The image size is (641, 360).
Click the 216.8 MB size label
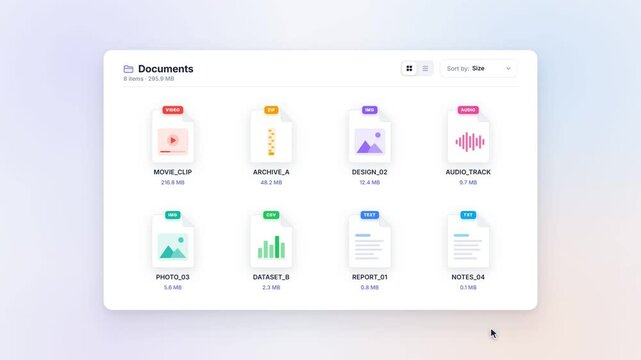[173, 183]
